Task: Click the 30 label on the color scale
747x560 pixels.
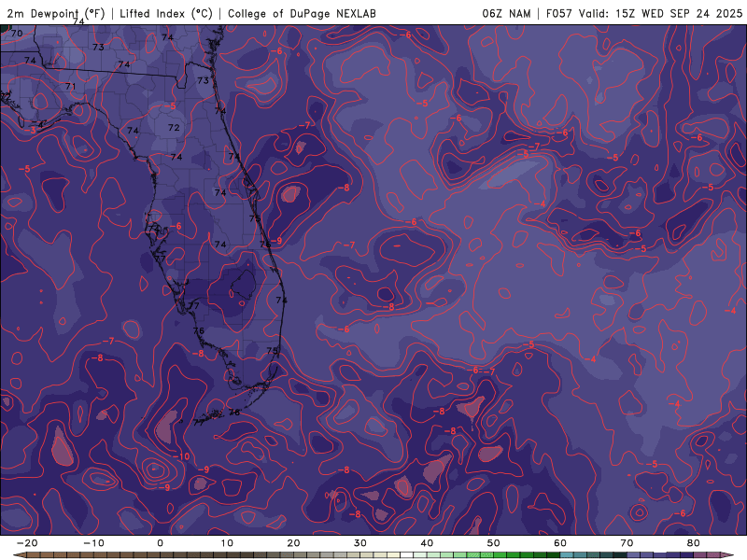Action: pyautogui.click(x=360, y=543)
